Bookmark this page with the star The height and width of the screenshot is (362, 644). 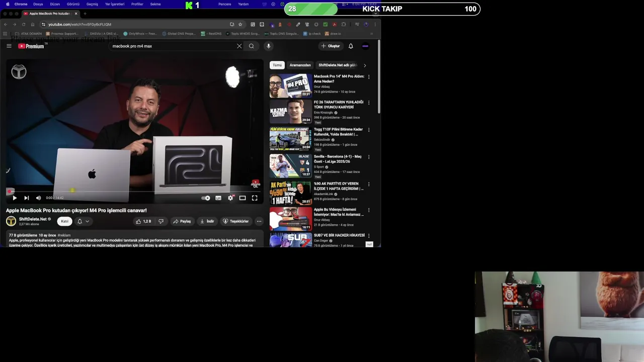[240, 24]
